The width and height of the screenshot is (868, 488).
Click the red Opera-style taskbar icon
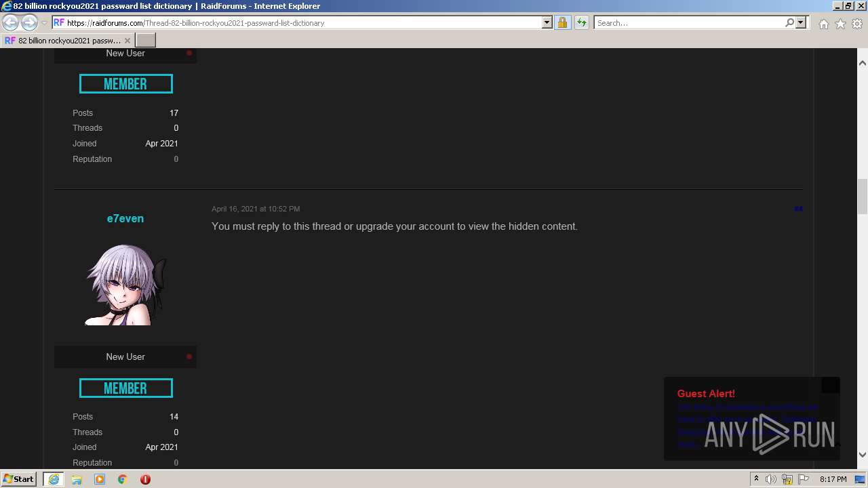(x=145, y=479)
